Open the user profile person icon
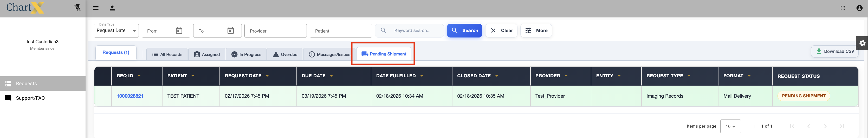 [112, 8]
